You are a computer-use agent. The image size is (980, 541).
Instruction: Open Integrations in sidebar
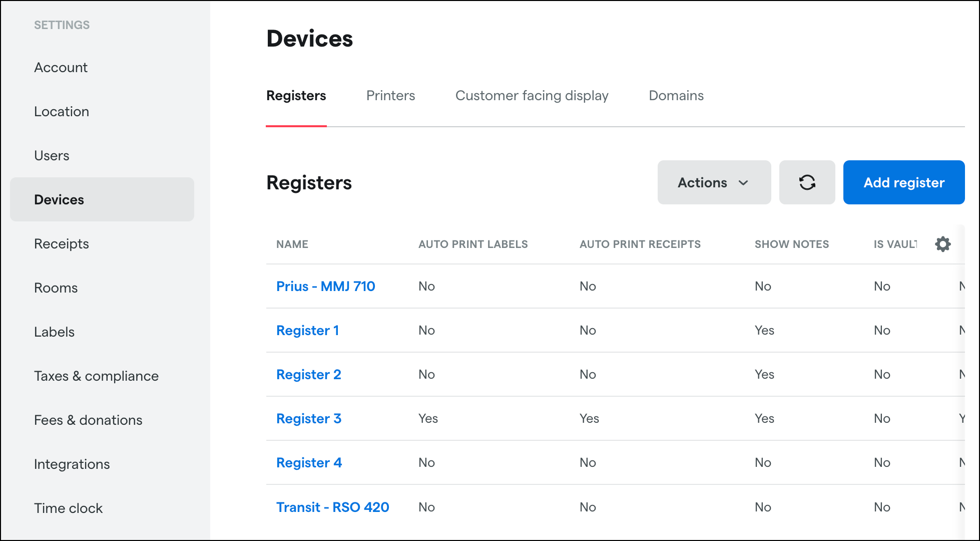[x=72, y=464]
